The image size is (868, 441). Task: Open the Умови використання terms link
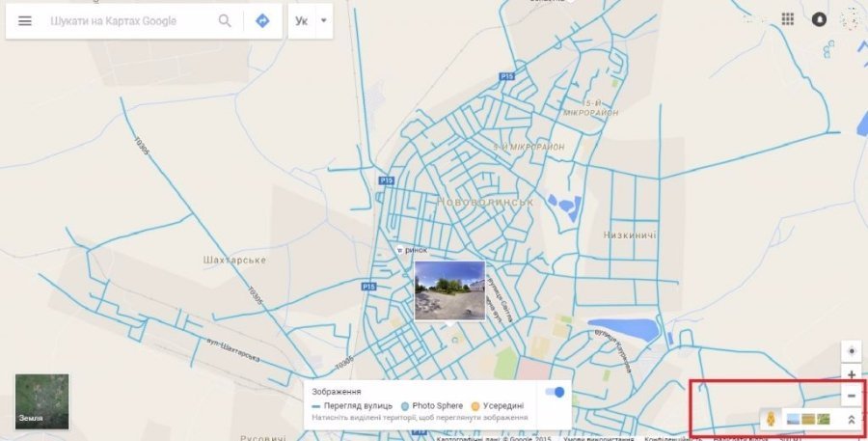(598, 437)
